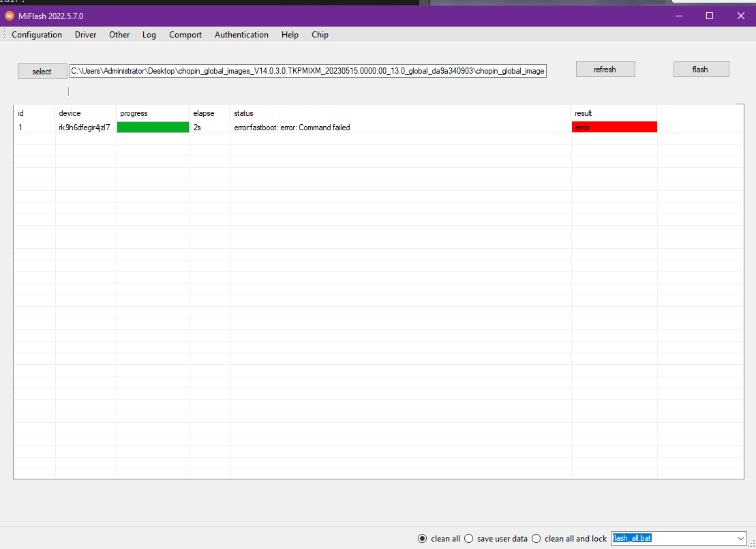Image resolution: width=756 pixels, height=549 pixels.
Task: Open the Driver menu
Action: tap(85, 35)
